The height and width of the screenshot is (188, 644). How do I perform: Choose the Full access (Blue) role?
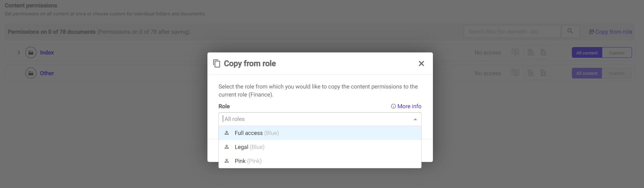pos(257,133)
